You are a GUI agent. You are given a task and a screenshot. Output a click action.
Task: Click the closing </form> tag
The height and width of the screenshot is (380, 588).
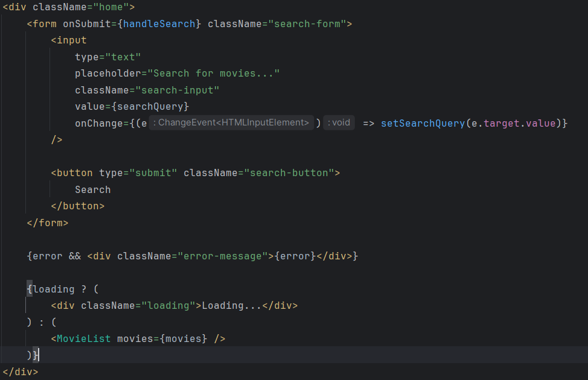[x=48, y=223]
